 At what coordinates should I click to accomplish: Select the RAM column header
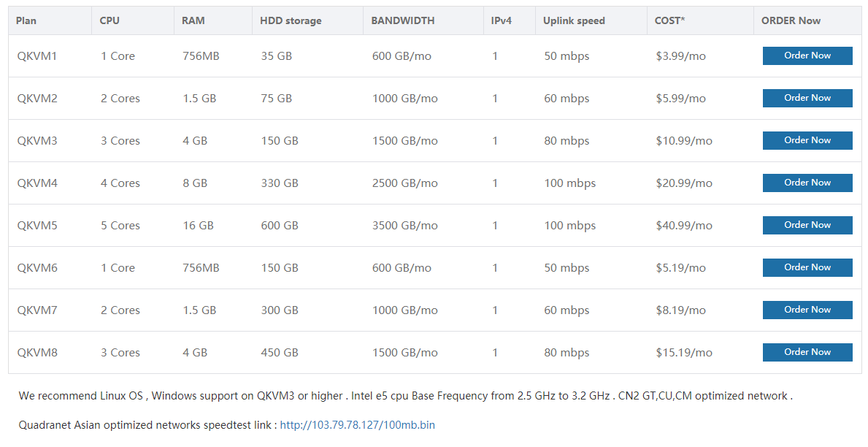click(x=193, y=20)
